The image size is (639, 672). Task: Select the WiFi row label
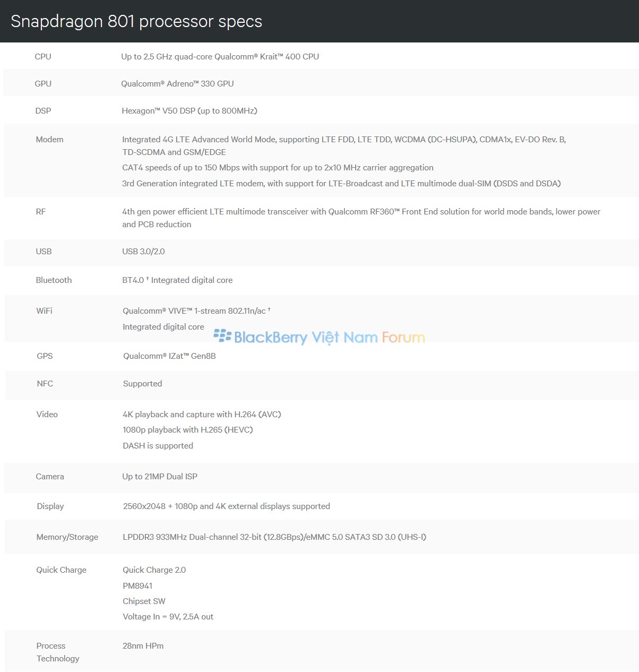click(44, 311)
